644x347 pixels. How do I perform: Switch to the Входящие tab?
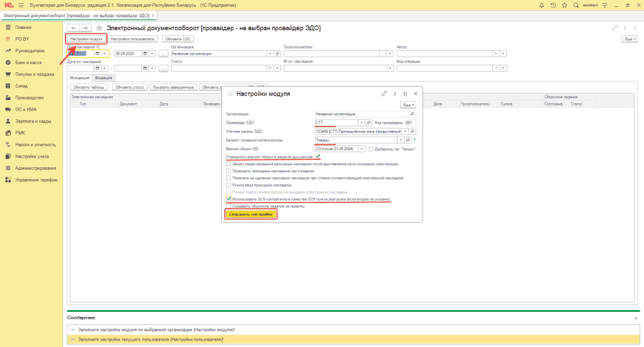tap(104, 77)
